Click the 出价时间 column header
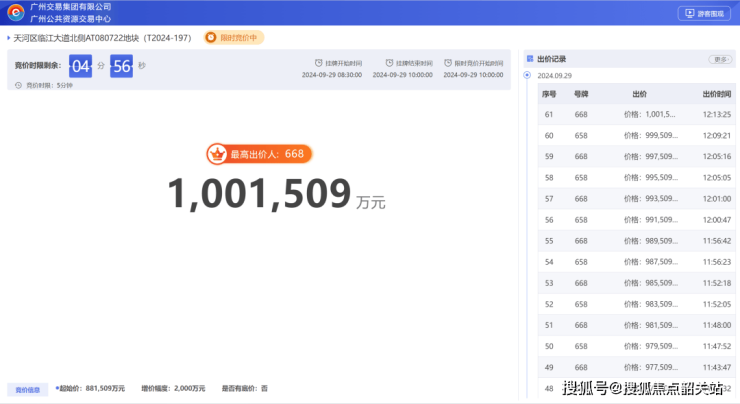740x404 pixels. coord(716,94)
